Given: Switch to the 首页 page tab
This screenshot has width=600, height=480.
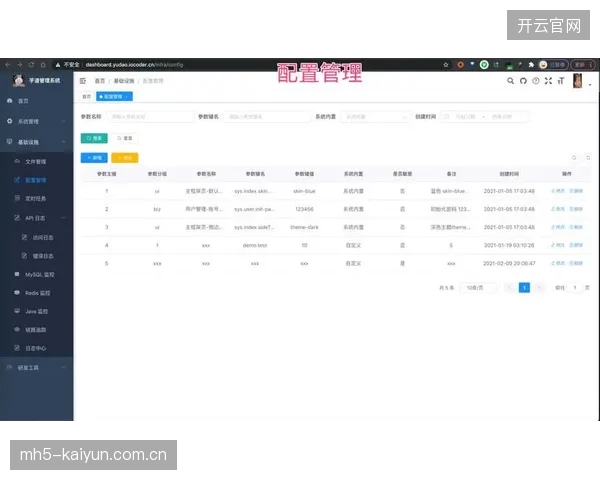Looking at the screenshot, I should 87,96.
